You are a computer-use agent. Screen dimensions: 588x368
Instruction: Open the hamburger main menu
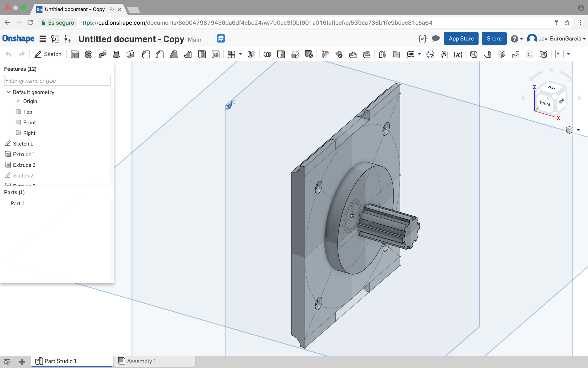43,39
